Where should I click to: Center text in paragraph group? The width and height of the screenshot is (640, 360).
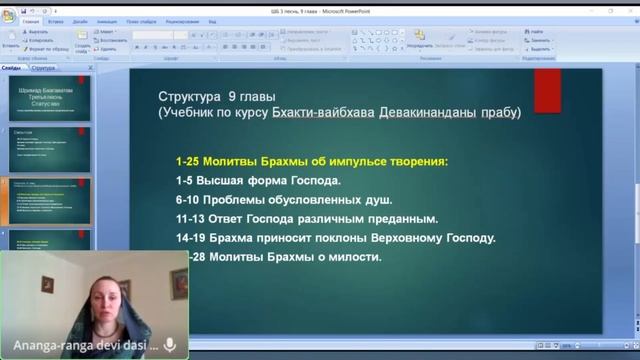tap(235, 47)
